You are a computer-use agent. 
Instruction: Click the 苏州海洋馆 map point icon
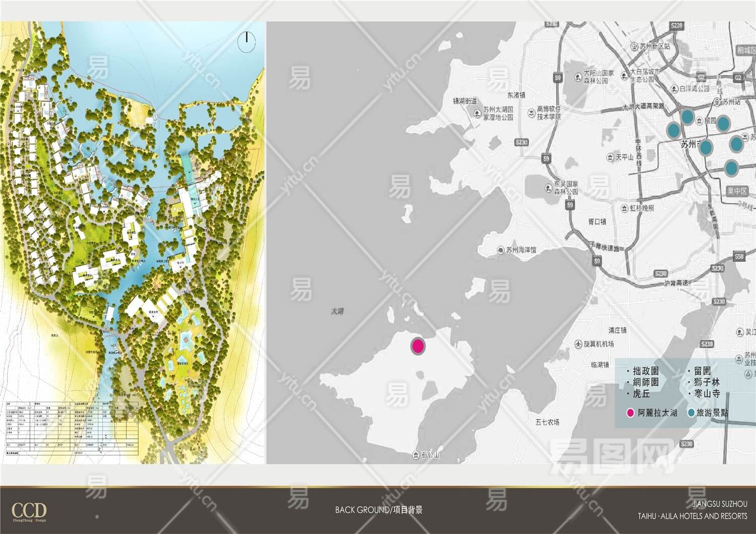pyautogui.click(x=500, y=250)
